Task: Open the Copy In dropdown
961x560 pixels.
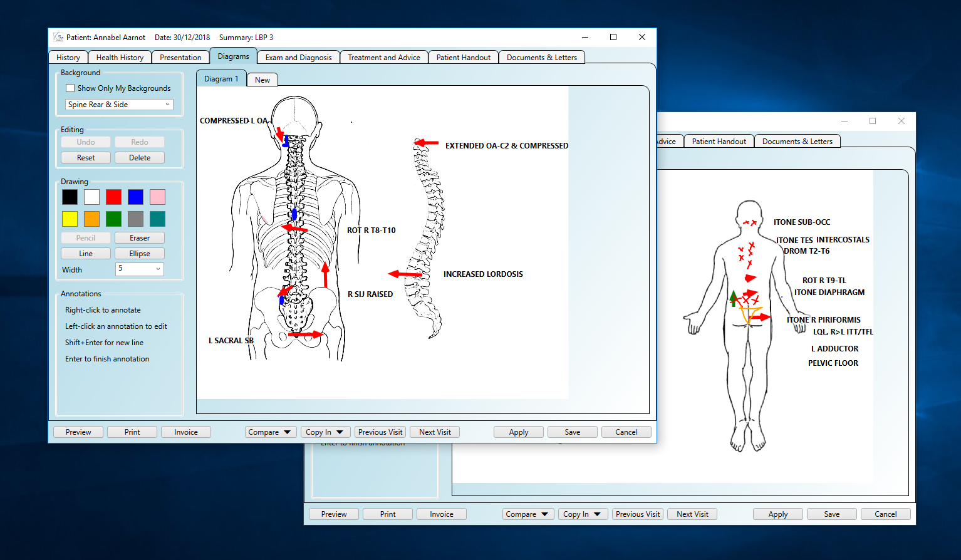Action: click(325, 432)
